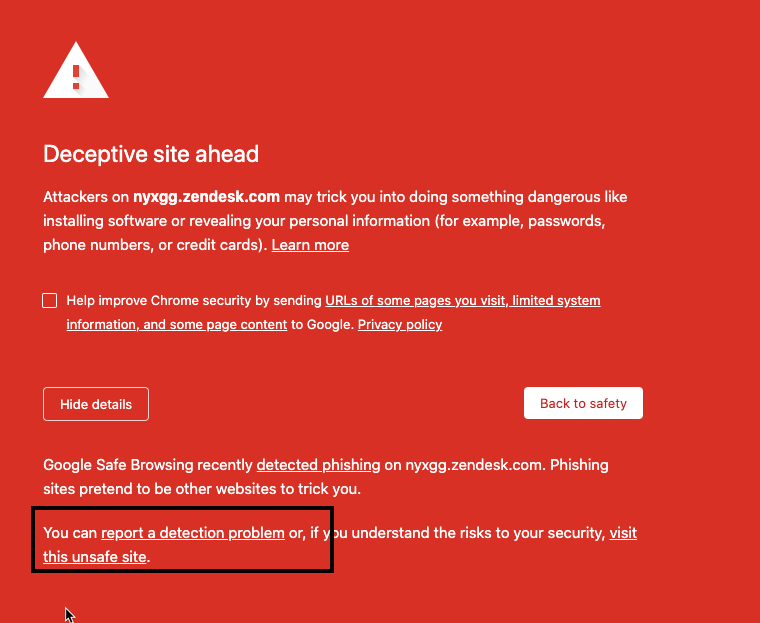Screen dimensions: 760x623
Task: Open the Privacy policy link
Action: pos(400,324)
